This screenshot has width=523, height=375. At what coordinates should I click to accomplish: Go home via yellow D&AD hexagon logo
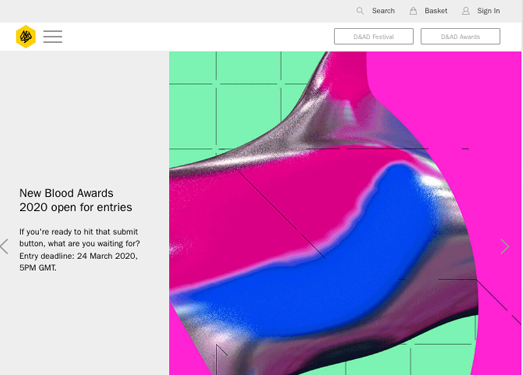26,36
